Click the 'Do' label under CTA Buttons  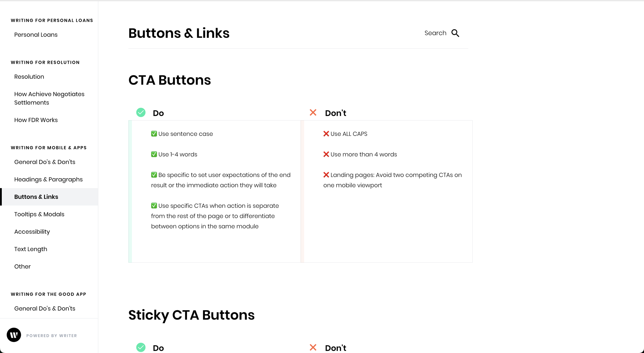[x=158, y=113]
